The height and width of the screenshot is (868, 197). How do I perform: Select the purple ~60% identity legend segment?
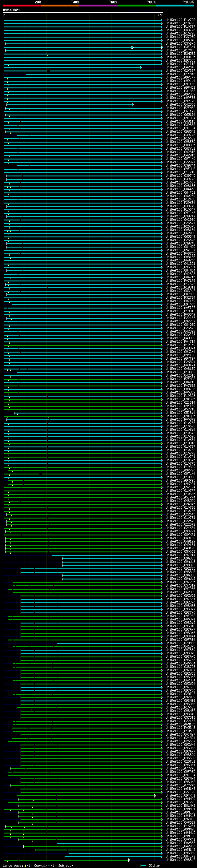coord(98,6)
